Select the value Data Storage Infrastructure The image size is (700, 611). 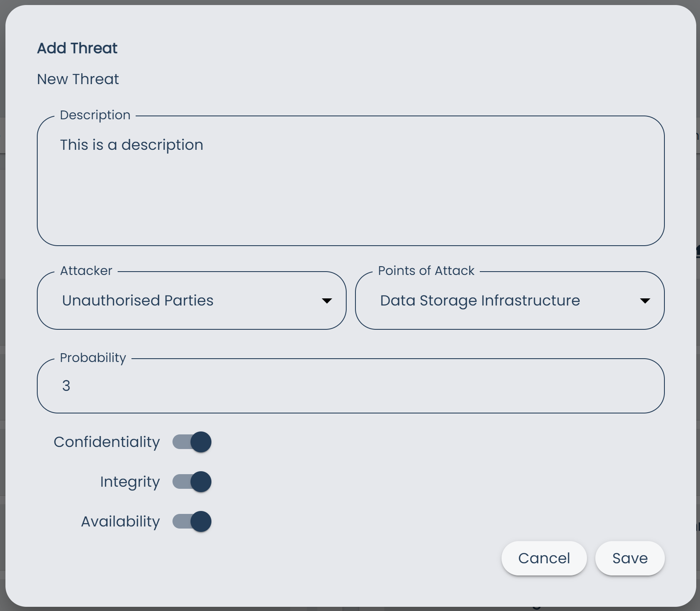click(x=480, y=300)
